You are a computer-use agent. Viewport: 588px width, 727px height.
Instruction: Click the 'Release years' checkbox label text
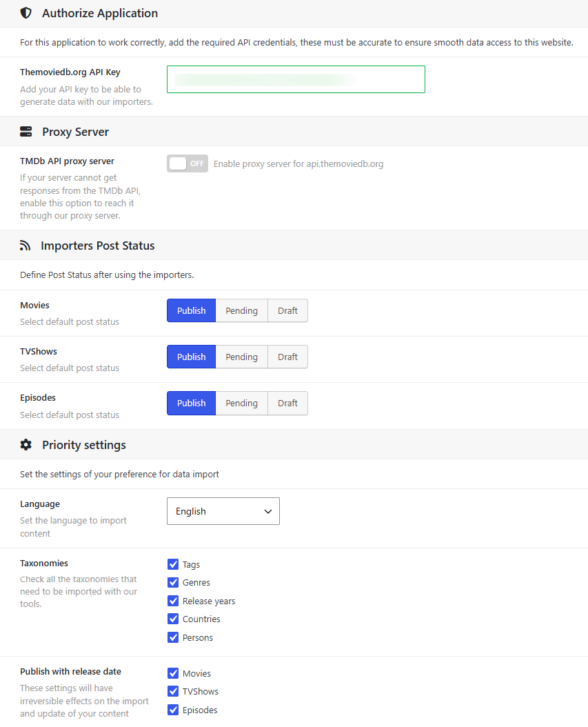[209, 601]
